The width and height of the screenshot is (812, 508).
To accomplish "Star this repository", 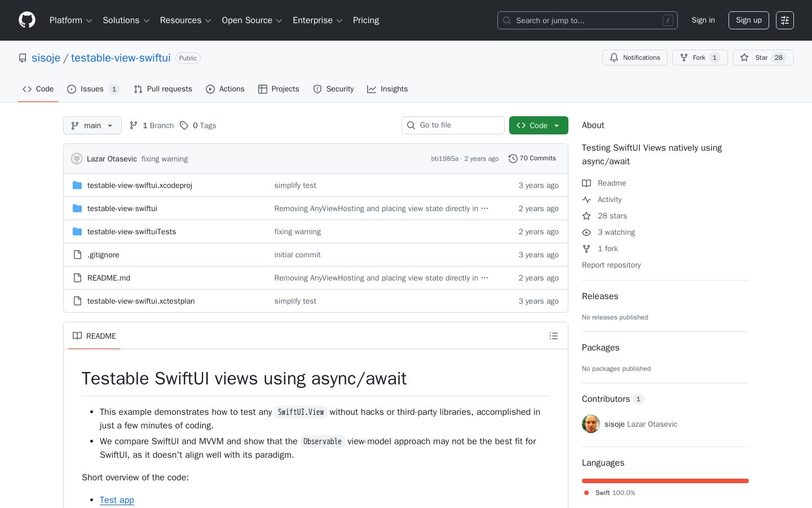I will [x=763, y=58].
